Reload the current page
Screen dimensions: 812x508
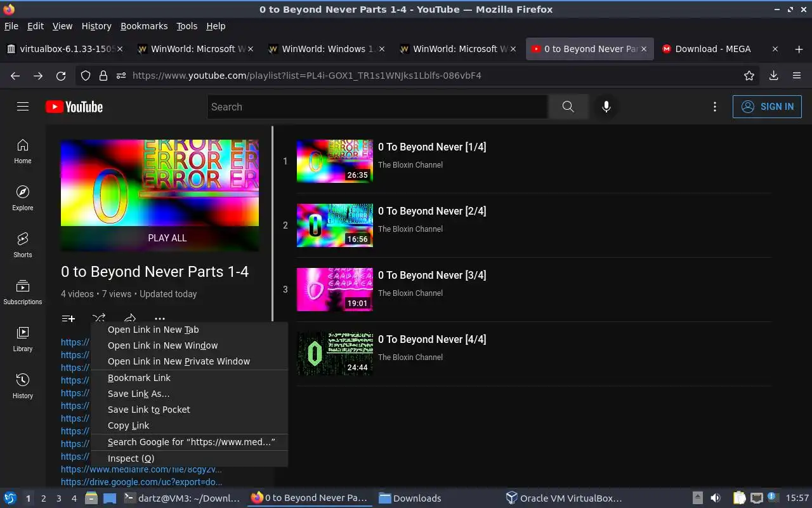click(x=61, y=76)
